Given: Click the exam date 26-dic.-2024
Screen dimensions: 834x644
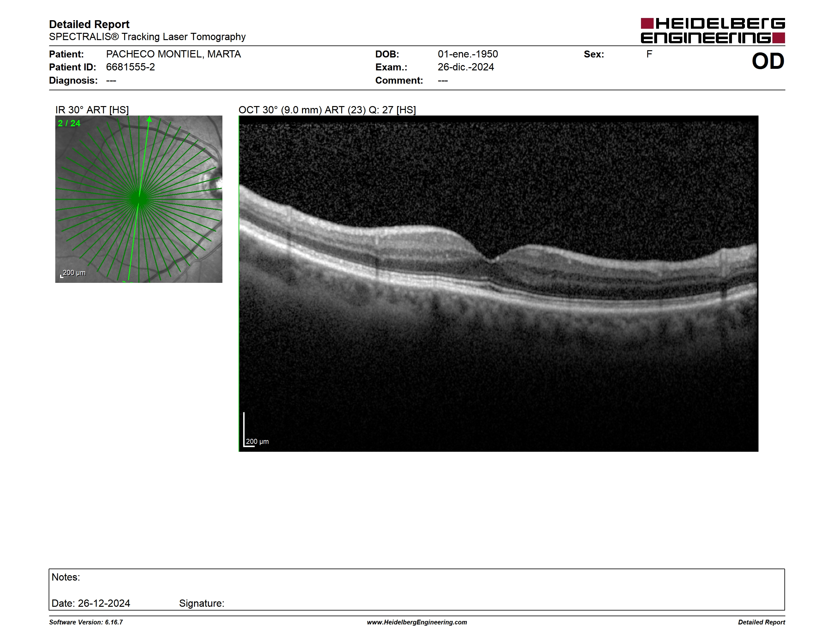Looking at the screenshot, I should click(x=466, y=67).
